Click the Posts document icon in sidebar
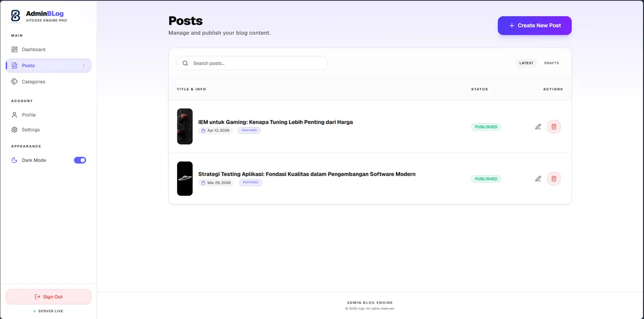The image size is (644, 319). pos(15,65)
